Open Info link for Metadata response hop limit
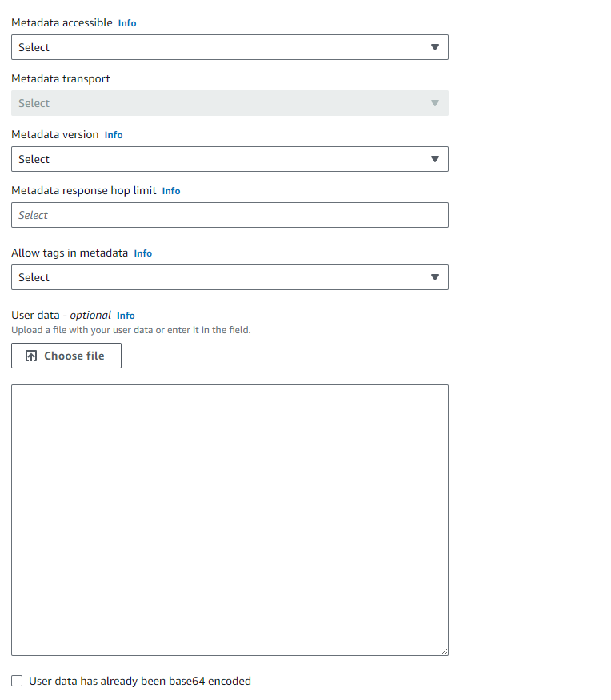This screenshot has width=611, height=700. 171,191
